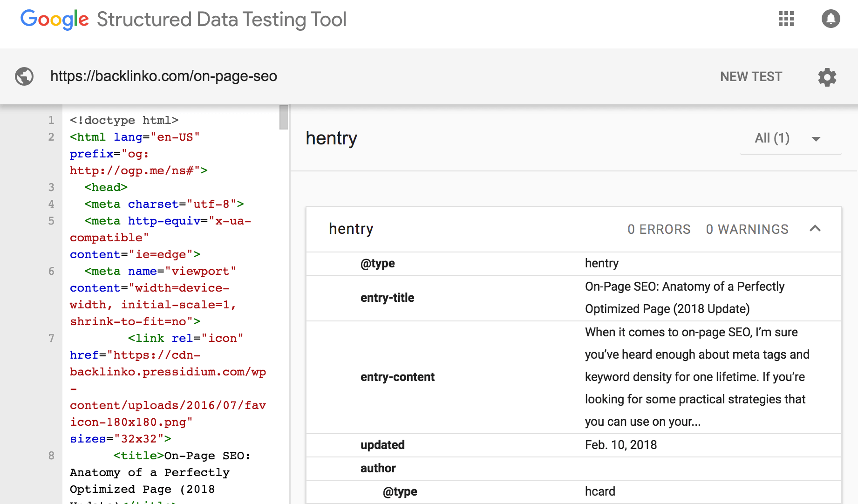The width and height of the screenshot is (858, 504).
Task: Select the entry-content property label
Action: pos(397,377)
